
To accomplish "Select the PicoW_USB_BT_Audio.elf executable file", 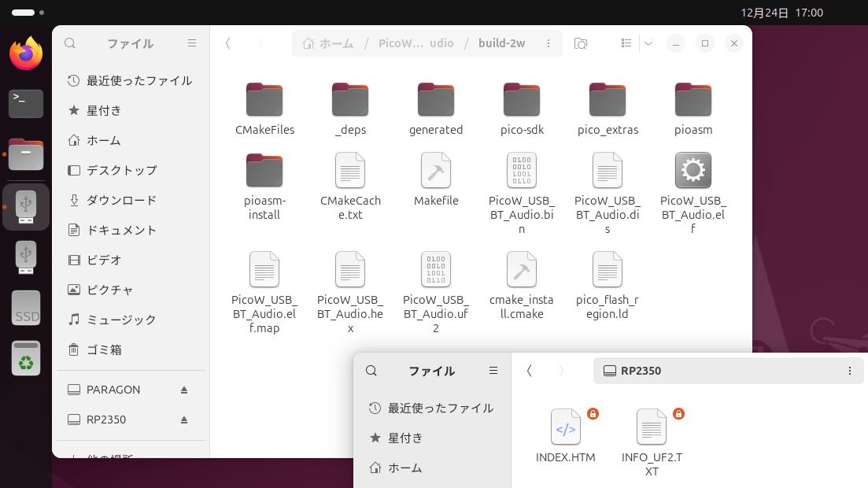I will (x=693, y=192).
